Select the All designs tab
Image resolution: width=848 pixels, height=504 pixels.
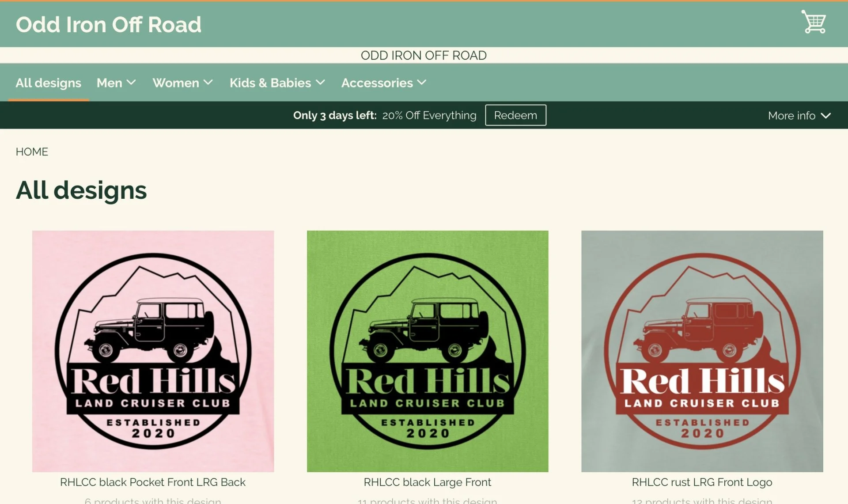click(x=49, y=83)
